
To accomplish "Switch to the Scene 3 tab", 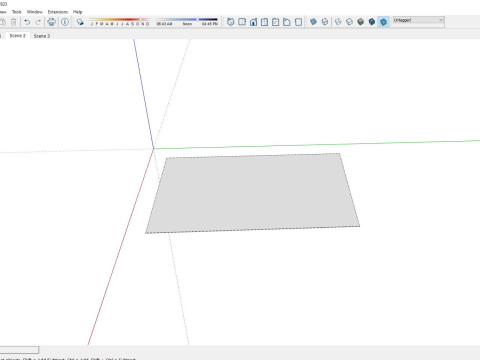I will coord(42,36).
